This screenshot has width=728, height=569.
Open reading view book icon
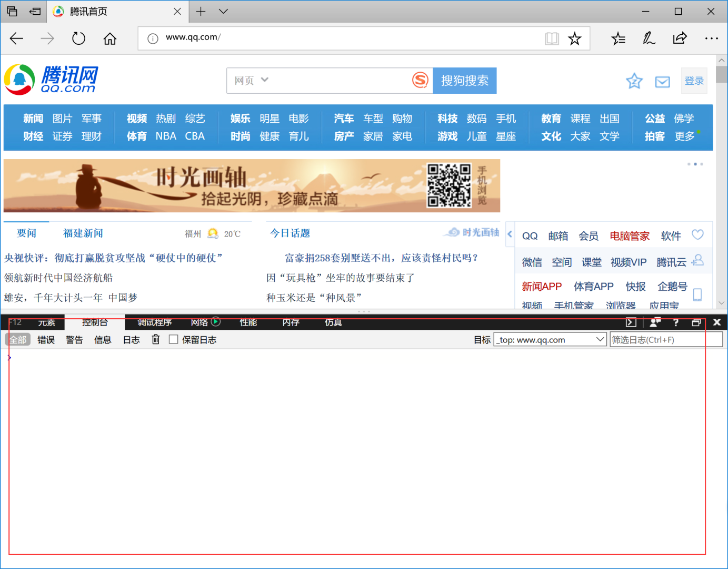click(552, 38)
